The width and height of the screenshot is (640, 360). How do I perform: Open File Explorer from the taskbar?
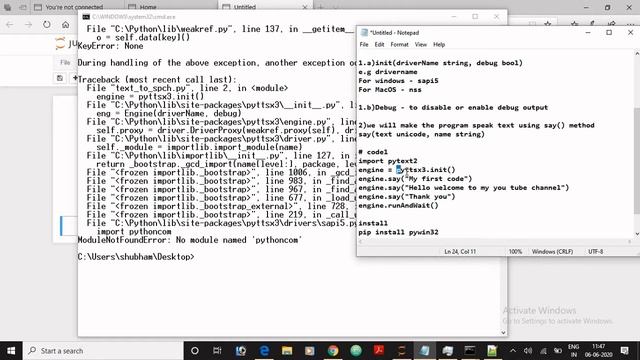click(x=287, y=351)
